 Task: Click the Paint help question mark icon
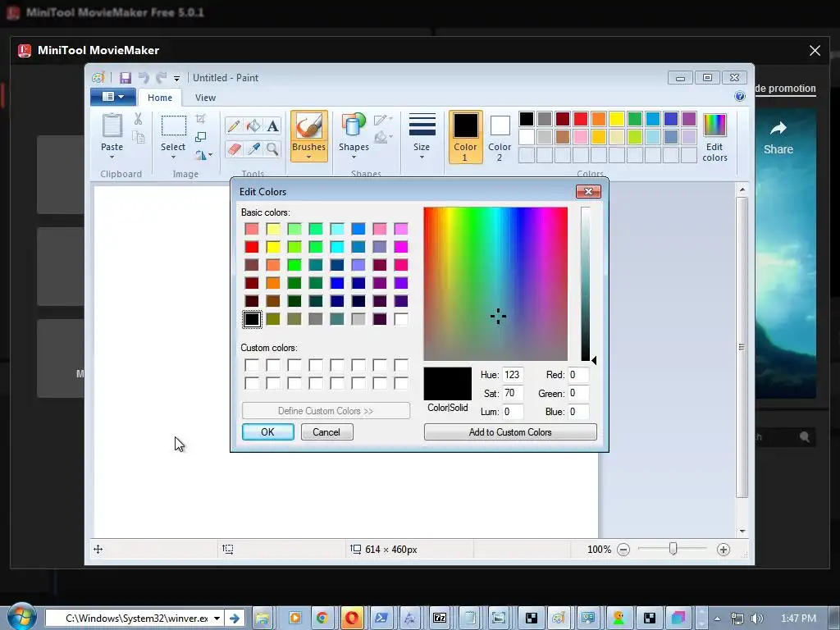740,97
